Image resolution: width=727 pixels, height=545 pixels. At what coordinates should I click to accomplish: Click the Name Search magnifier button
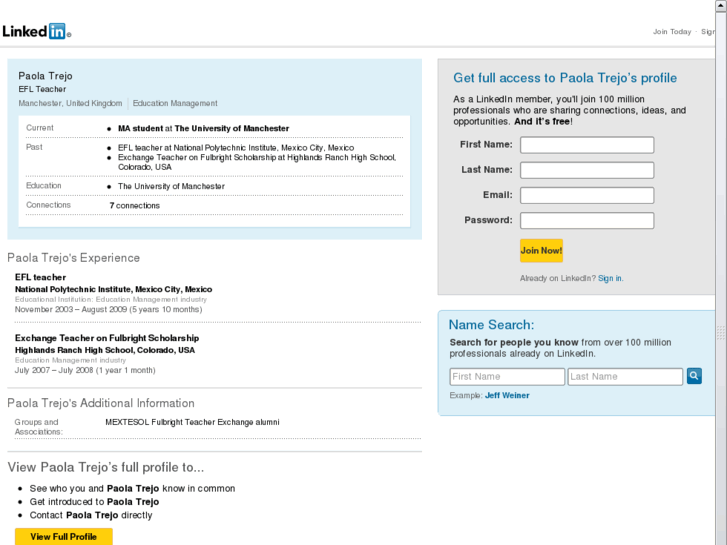pyautogui.click(x=694, y=376)
